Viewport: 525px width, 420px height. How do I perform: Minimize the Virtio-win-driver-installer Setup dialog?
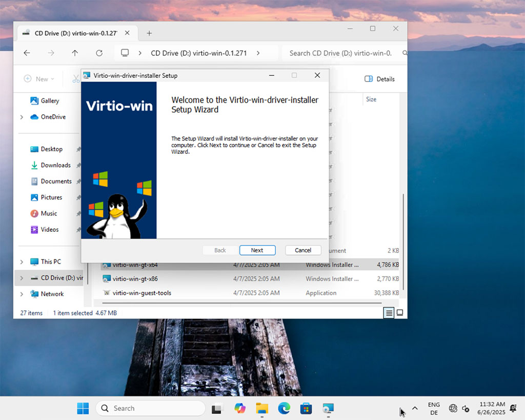pyautogui.click(x=272, y=75)
